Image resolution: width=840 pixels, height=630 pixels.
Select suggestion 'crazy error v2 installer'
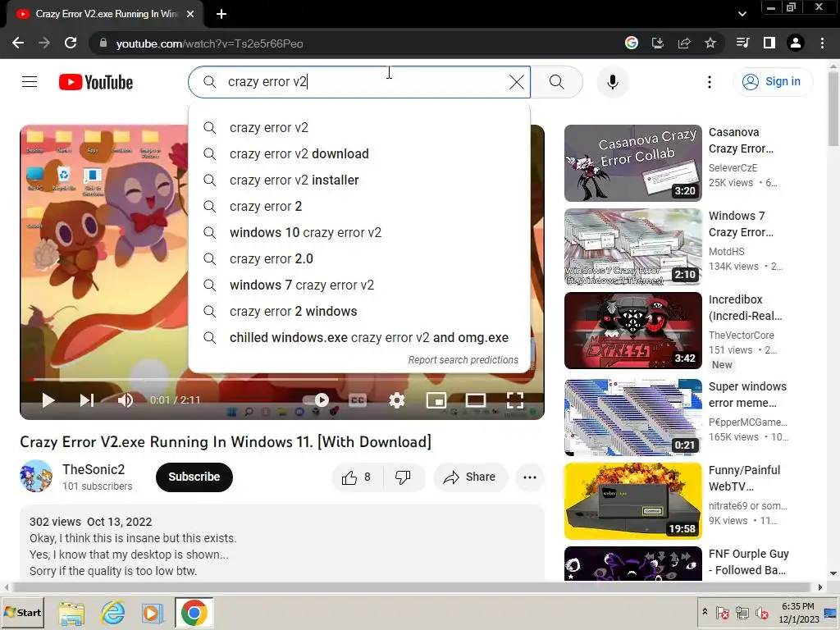click(359, 180)
